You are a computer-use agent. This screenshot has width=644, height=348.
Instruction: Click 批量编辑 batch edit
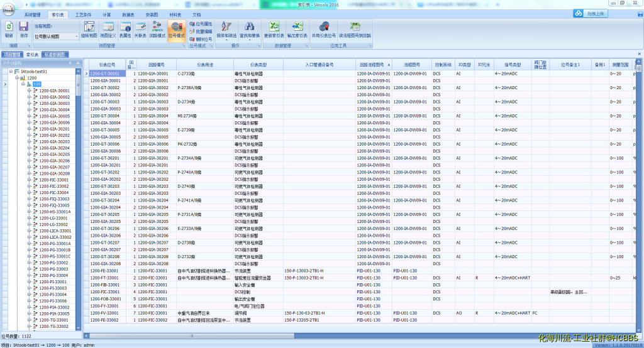click(x=201, y=31)
